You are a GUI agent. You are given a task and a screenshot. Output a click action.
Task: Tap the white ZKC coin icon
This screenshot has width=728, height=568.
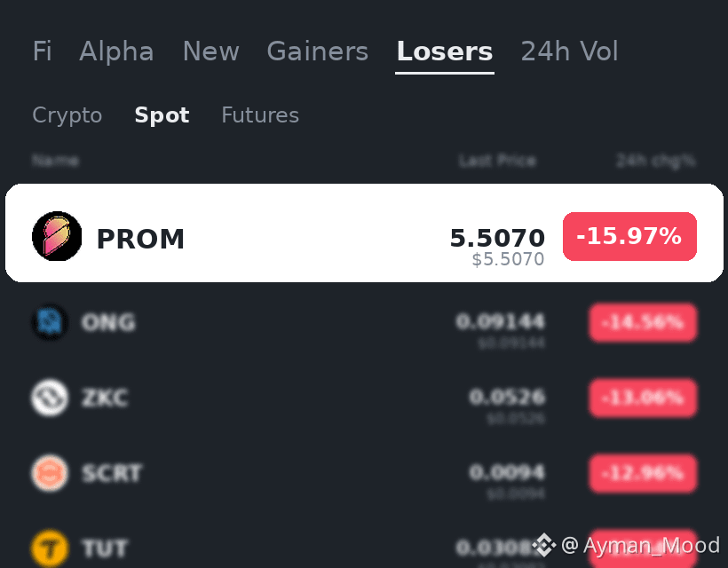pyautogui.click(x=50, y=398)
